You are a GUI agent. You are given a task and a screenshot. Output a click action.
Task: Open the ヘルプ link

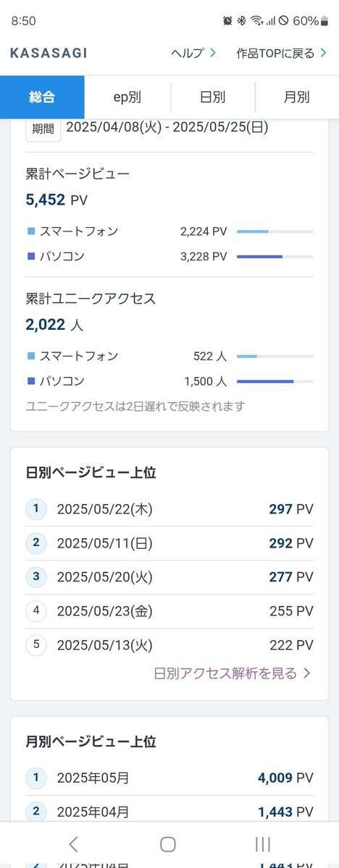click(193, 53)
